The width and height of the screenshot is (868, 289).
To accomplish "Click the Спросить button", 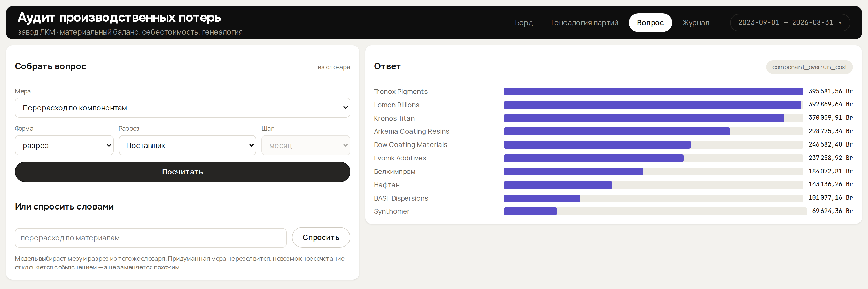I will pyautogui.click(x=321, y=238).
